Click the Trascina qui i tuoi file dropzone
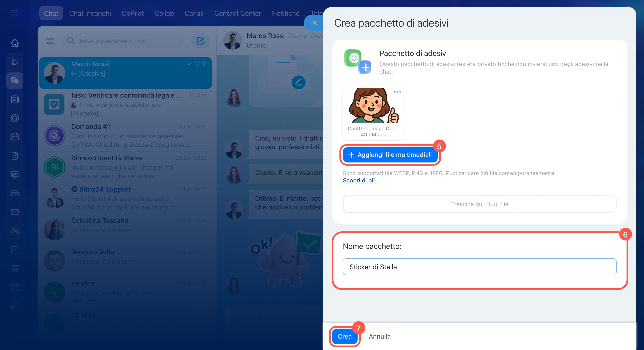Viewport: 644px width, 350px height. point(479,204)
